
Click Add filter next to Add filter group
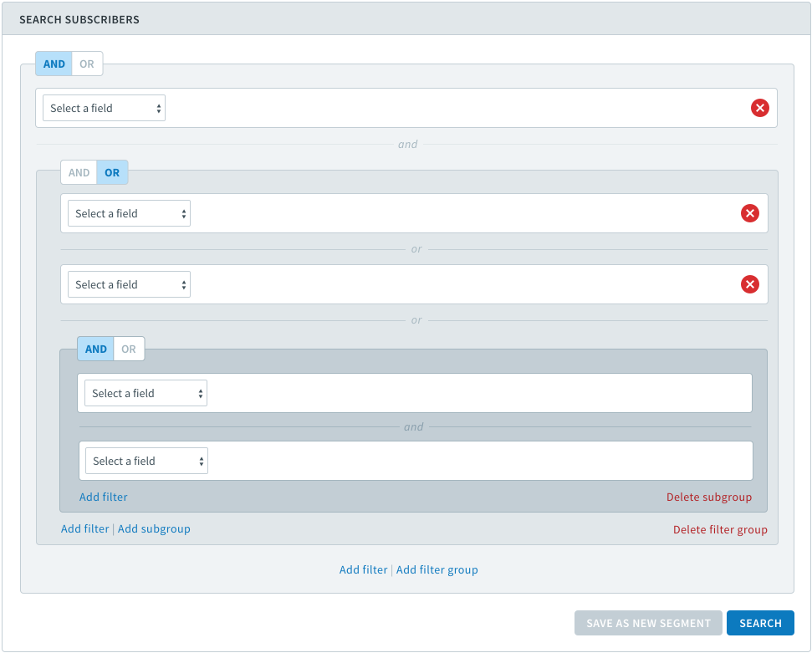pos(363,569)
